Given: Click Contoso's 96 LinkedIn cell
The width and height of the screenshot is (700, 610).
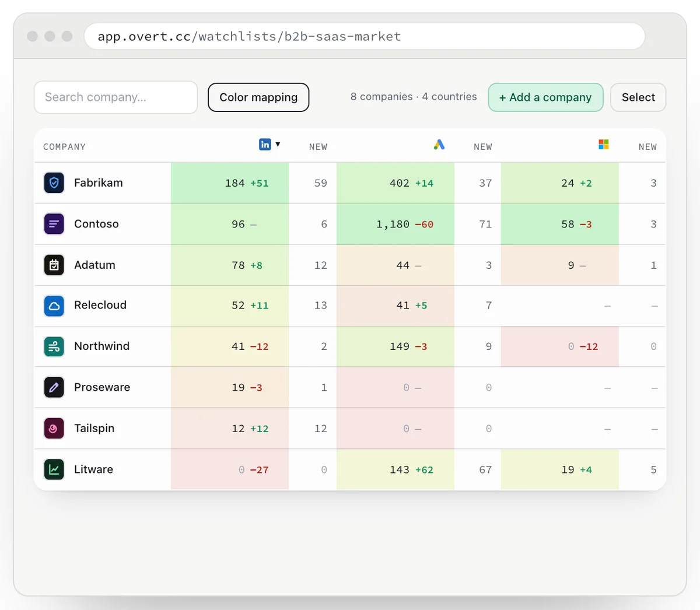Looking at the screenshot, I should [x=230, y=224].
